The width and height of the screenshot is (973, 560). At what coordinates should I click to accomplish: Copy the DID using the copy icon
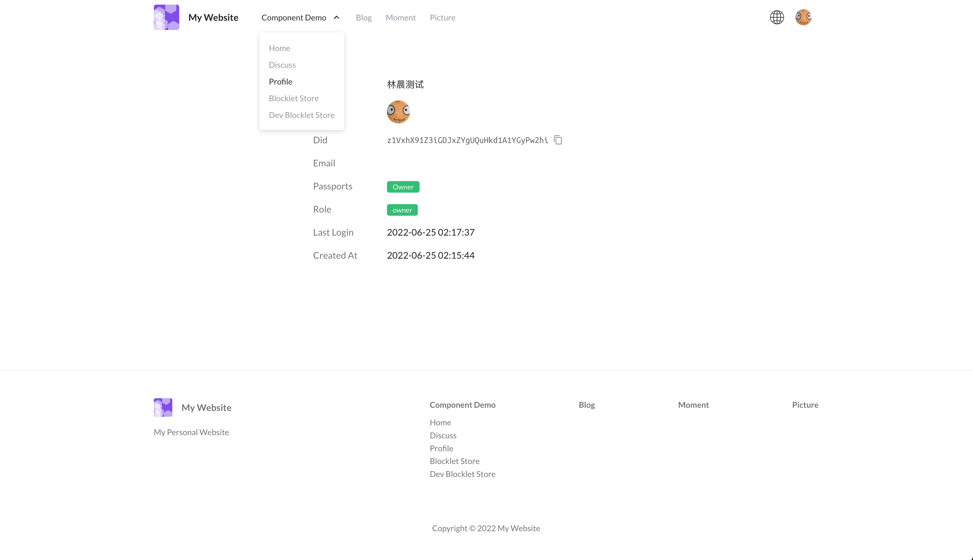coord(558,140)
